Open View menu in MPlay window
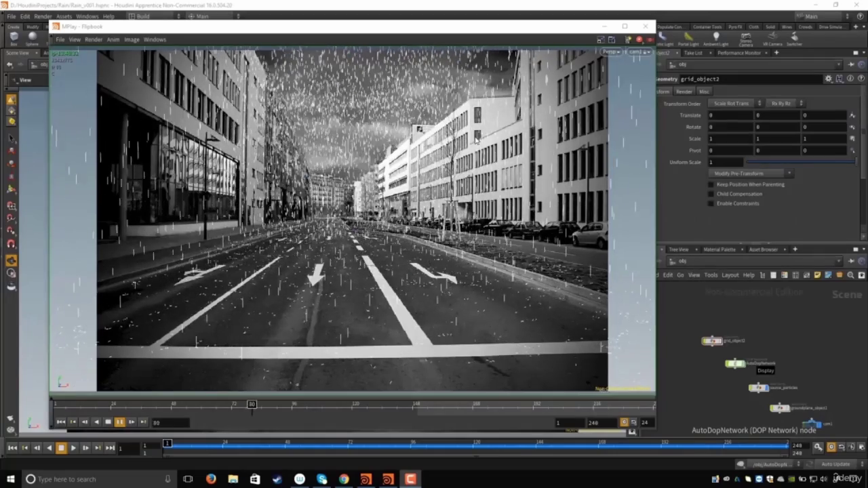Screen dimensions: 868x488 click(75, 39)
